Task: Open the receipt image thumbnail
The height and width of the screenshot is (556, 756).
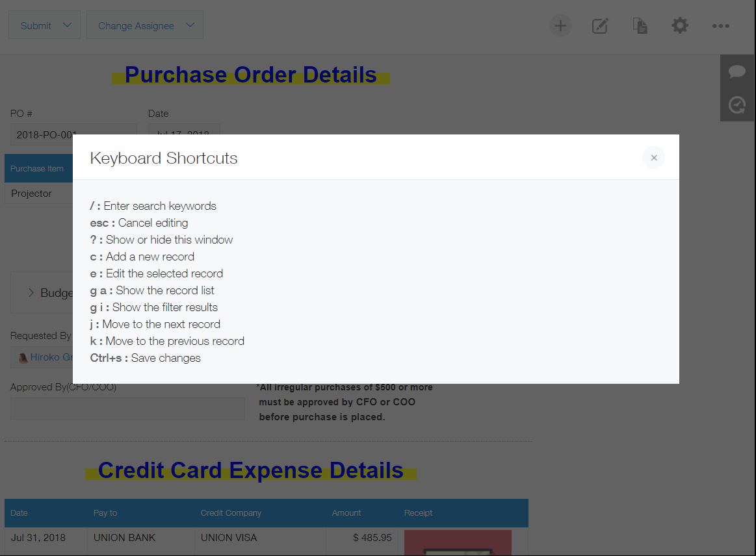Action: pos(458,543)
